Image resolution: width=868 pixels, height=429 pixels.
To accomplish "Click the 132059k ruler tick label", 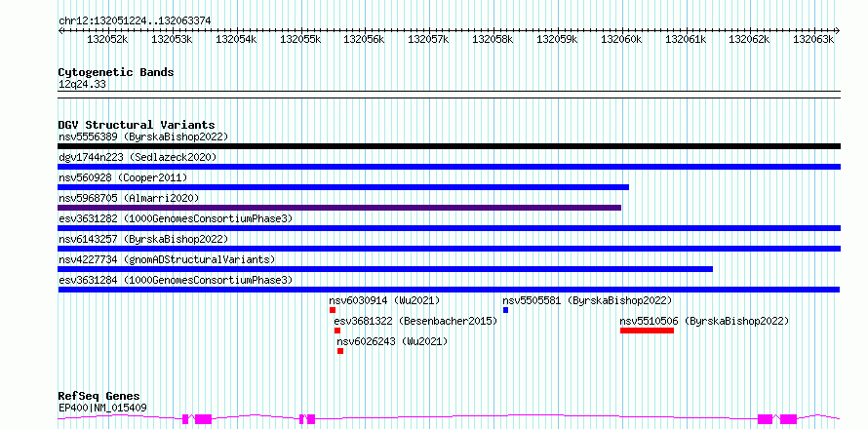I will tap(558, 39).
